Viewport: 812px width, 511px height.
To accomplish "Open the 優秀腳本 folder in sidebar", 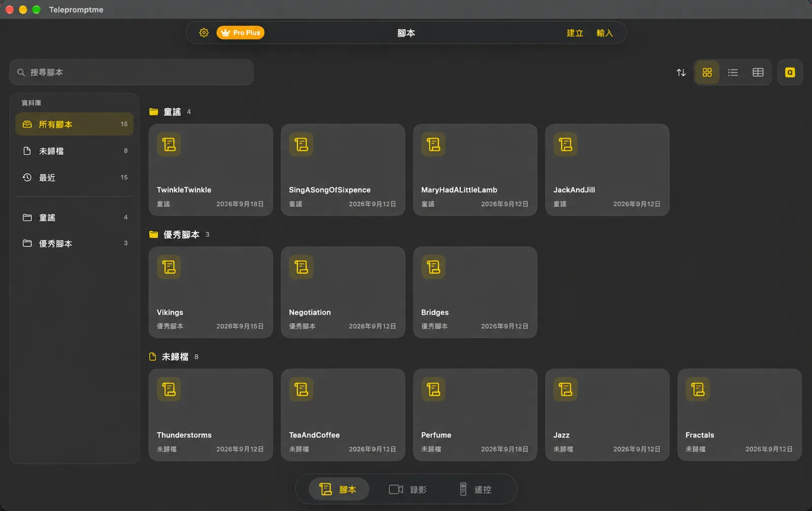I will [x=75, y=243].
